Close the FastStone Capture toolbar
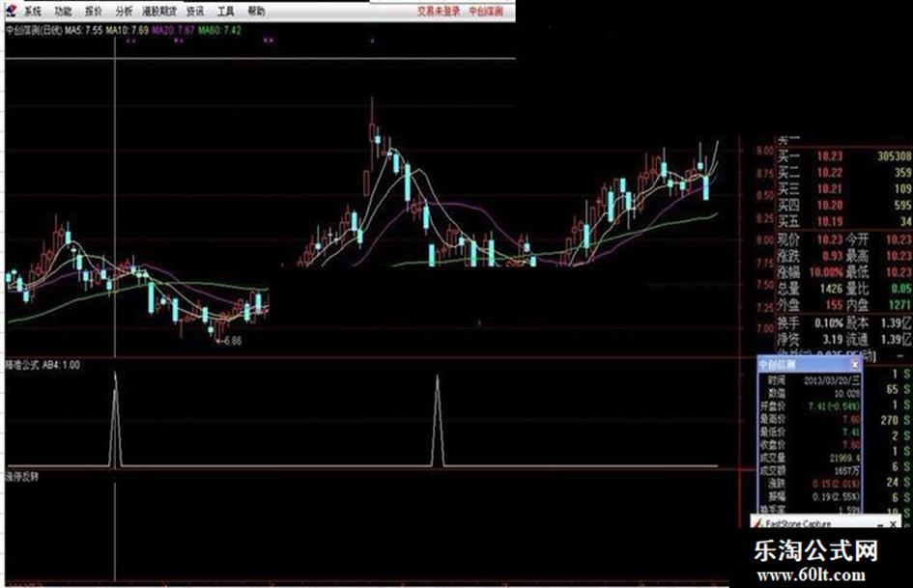Screen dimensions: 913x588 894,524
